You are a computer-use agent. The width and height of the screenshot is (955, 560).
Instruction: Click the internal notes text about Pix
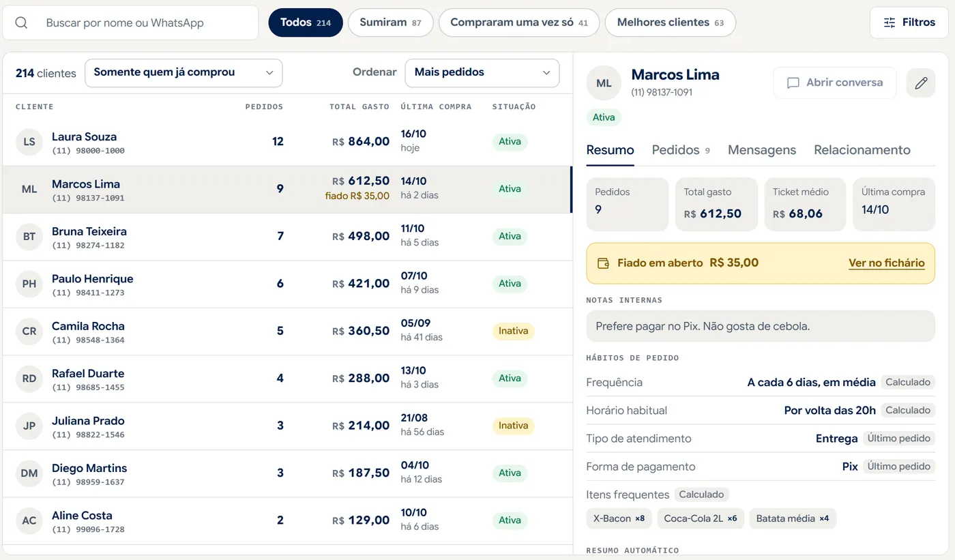point(703,326)
